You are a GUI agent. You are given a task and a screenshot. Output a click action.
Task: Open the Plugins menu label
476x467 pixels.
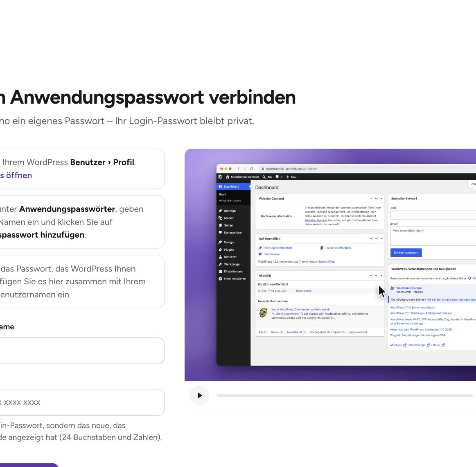[229, 250]
